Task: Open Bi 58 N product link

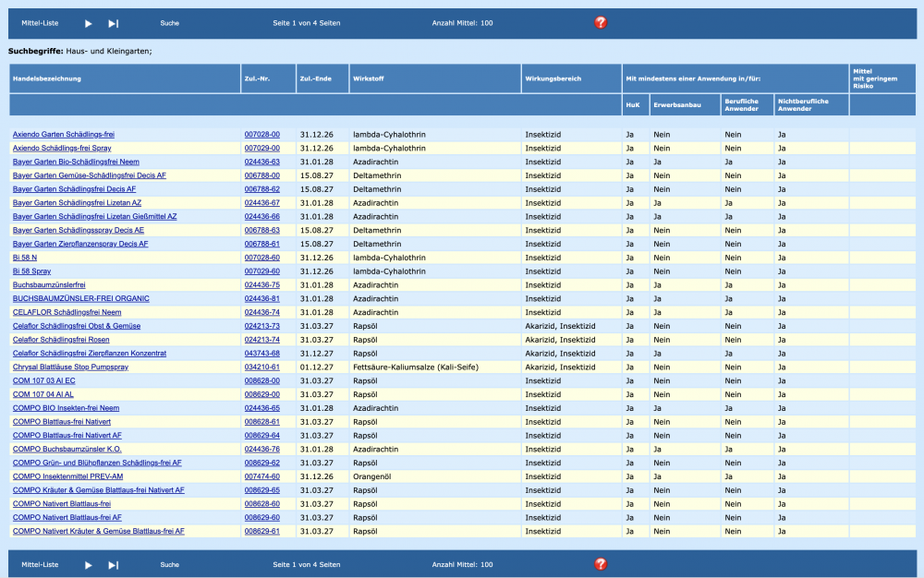Action: [x=25, y=258]
